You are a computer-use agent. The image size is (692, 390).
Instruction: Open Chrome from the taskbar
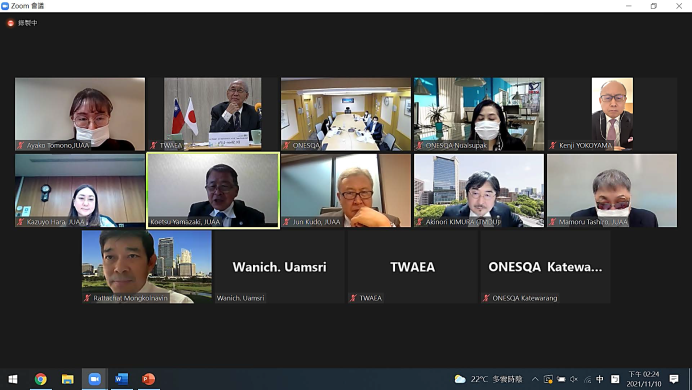point(41,379)
